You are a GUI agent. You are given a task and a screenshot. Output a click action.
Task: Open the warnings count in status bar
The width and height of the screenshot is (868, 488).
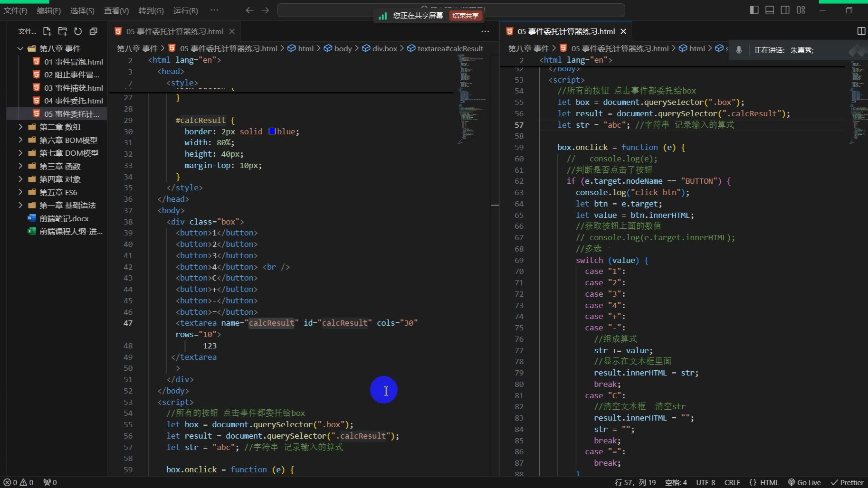[x=26, y=482]
